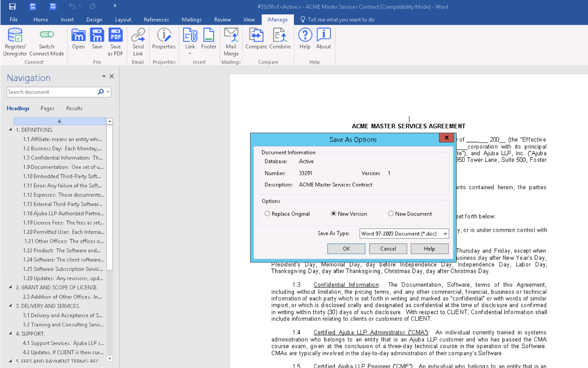The width and height of the screenshot is (588, 368).
Task: Show Pages tab in Navigation
Action: [47, 108]
